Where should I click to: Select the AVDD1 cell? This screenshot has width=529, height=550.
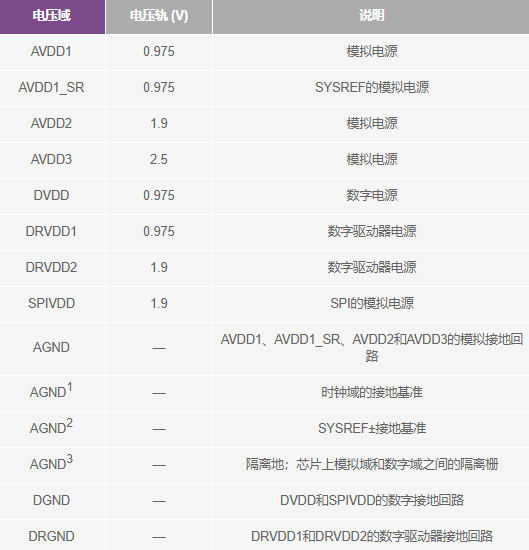coord(51,52)
